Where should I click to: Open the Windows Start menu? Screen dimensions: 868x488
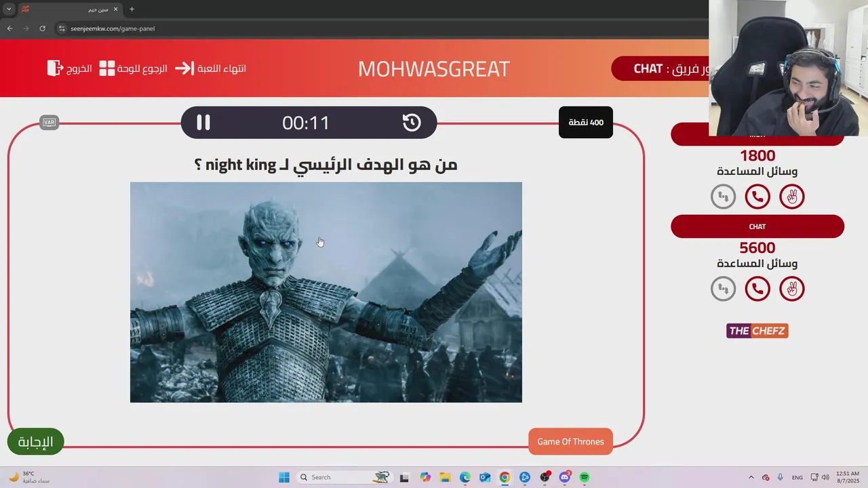(x=284, y=477)
